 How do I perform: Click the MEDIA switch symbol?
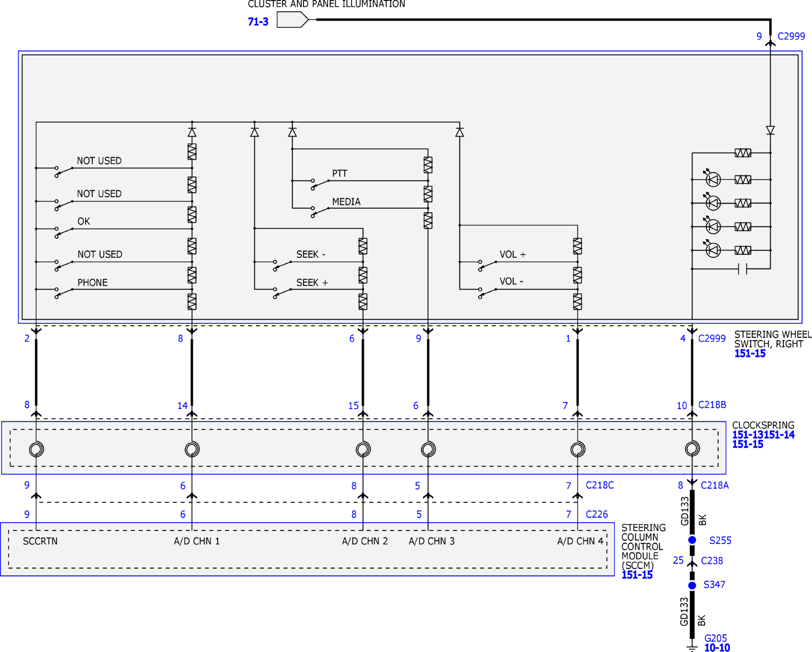click(320, 211)
